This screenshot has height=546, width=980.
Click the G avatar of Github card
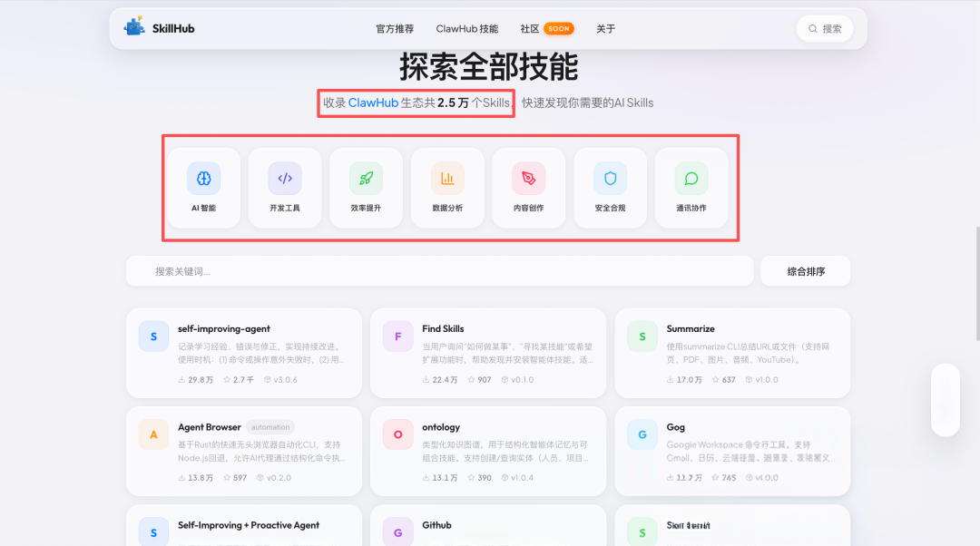pos(398,531)
